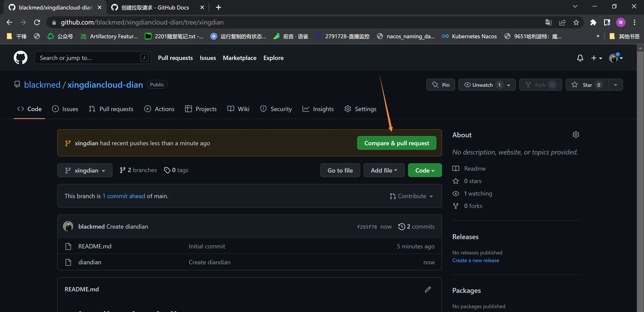The width and height of the screenshot is (644, 312).
Task: Open the plus create-new menu
Action: tap(596, 58)
